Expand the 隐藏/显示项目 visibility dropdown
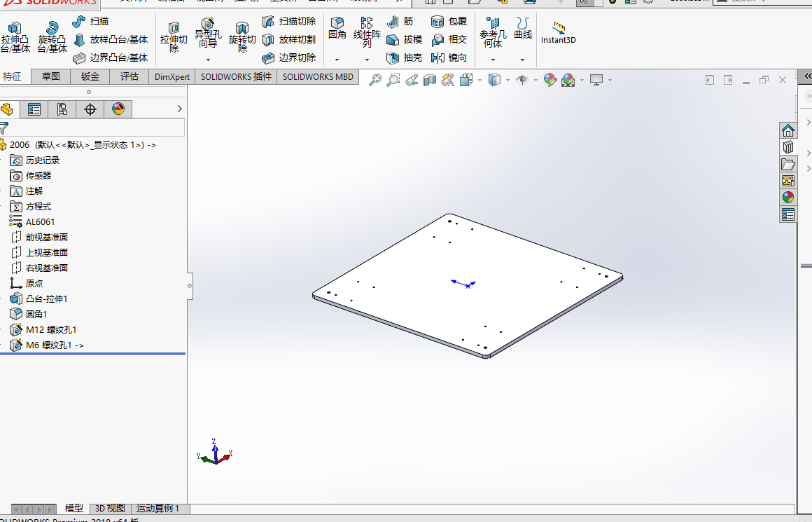This screenshot has width=812, height=522. pos(535,79)
